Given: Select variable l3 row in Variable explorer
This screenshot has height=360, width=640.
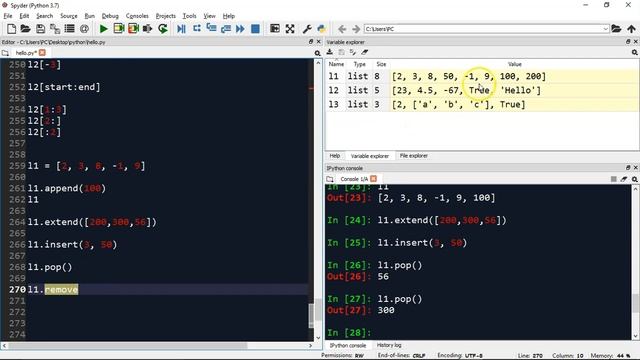Looking at the screenshot, I should pos(482,104).
